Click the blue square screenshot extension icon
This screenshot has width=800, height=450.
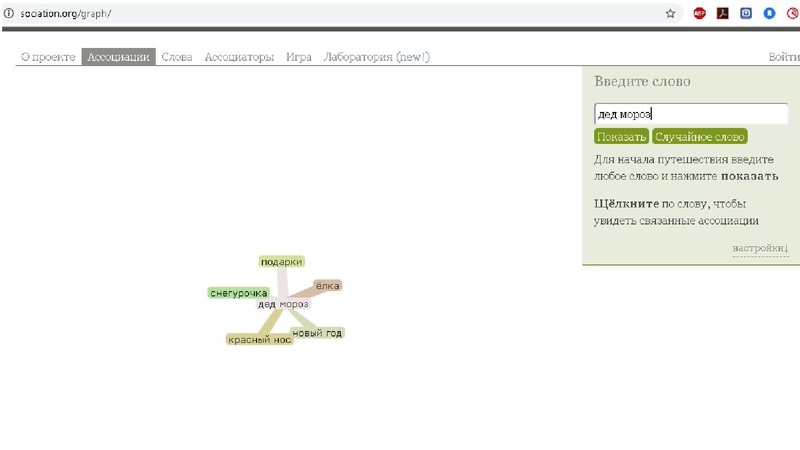[x=745, y=14]
